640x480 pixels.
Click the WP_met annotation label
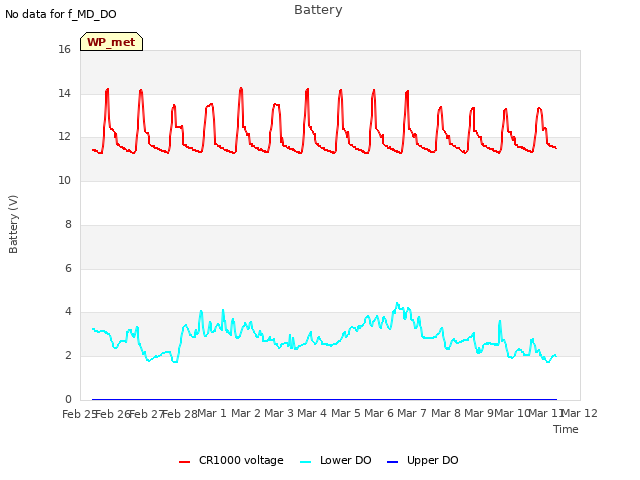pyautogui.click(x=111, y=42)
